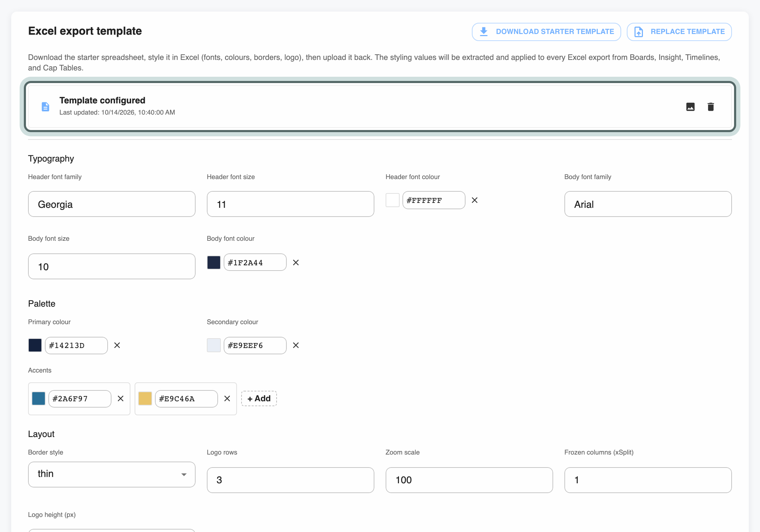
Task: Edit the #E9C46A accent hex field
Action: [186, 398]
